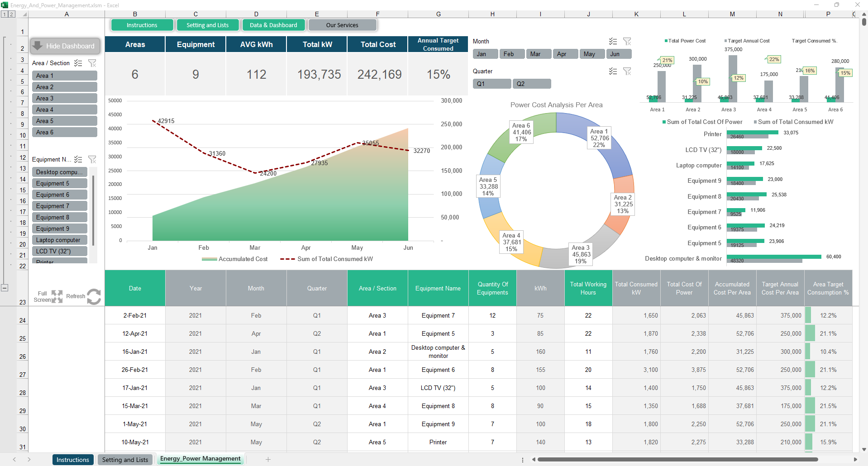Toggle the Area 3 slicer item
This screenshot has height=466, width=868.
(x=65, y=98)
